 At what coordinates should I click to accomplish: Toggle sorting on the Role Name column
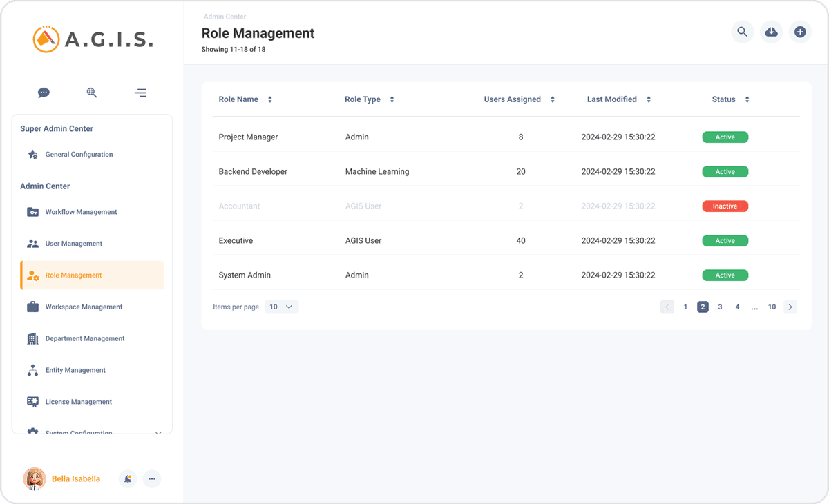click(x=269, y=99)
